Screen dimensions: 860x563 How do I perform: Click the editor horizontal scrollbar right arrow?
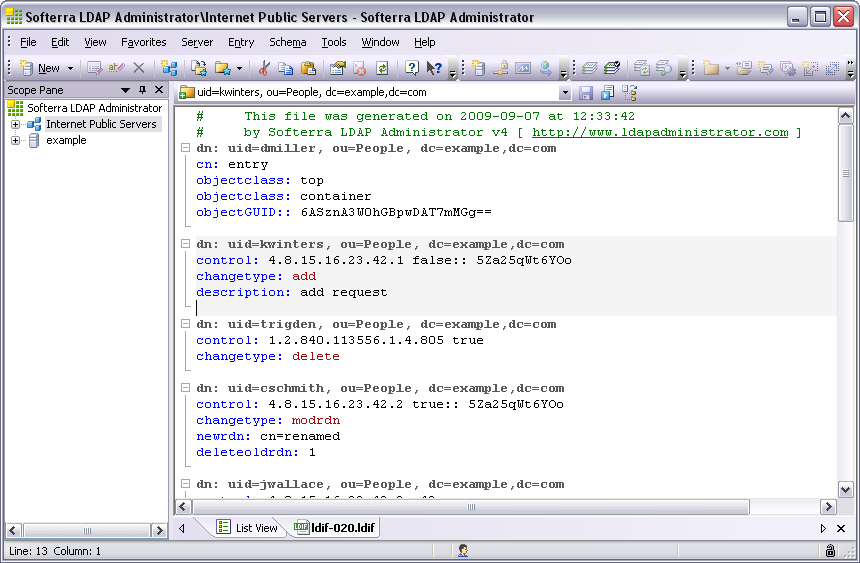click(828, 506)
